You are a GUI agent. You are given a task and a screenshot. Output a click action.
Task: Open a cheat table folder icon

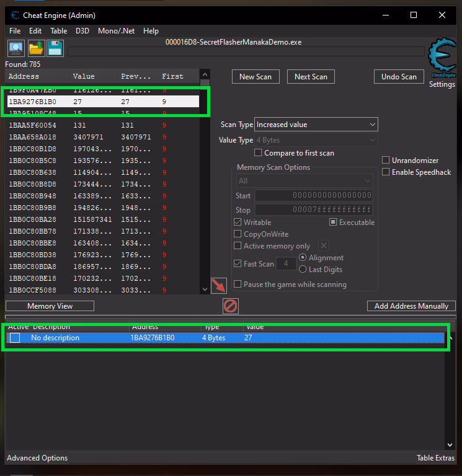click(36, 48)
